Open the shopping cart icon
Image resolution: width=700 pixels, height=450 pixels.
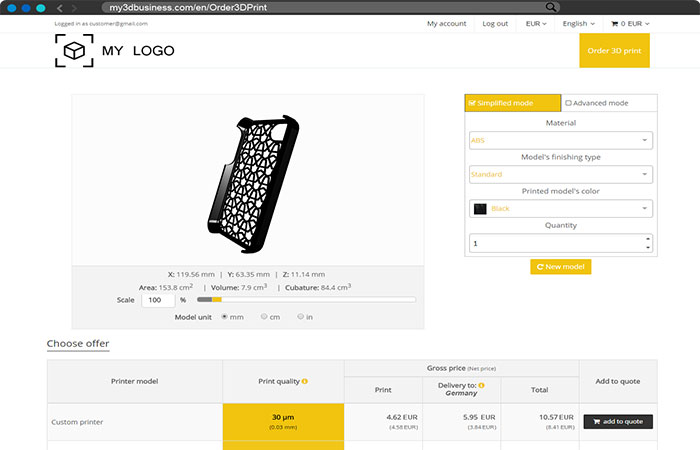click(x=614, y=24)
